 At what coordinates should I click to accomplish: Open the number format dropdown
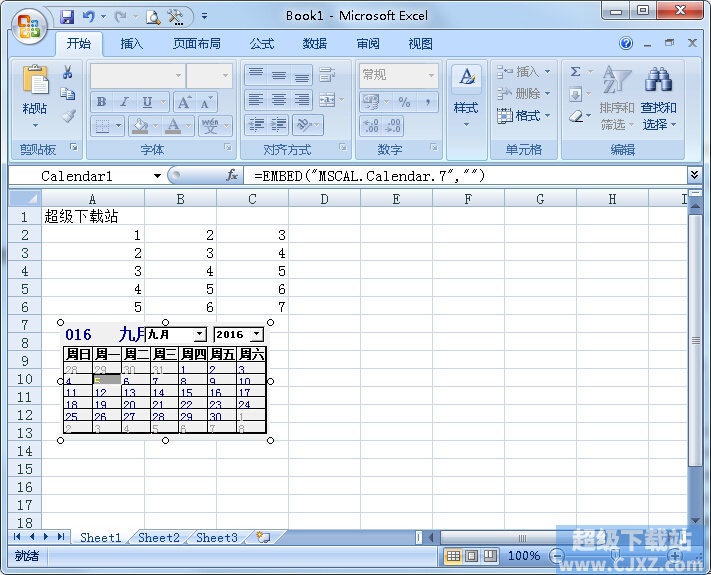pyautogui.click(x=431, y=75)
